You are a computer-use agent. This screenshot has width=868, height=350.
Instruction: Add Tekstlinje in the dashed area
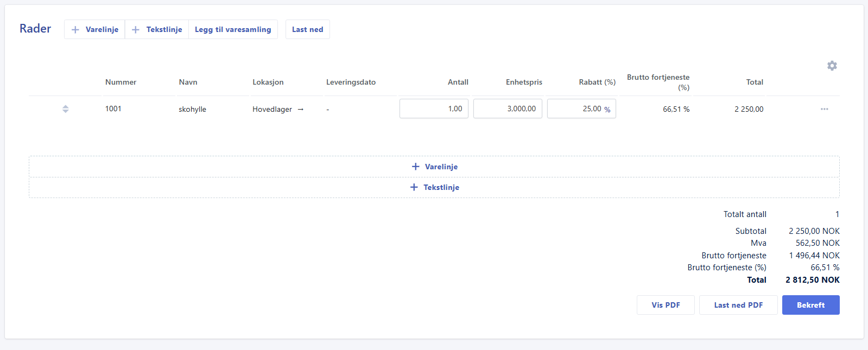tap(434, 187)
